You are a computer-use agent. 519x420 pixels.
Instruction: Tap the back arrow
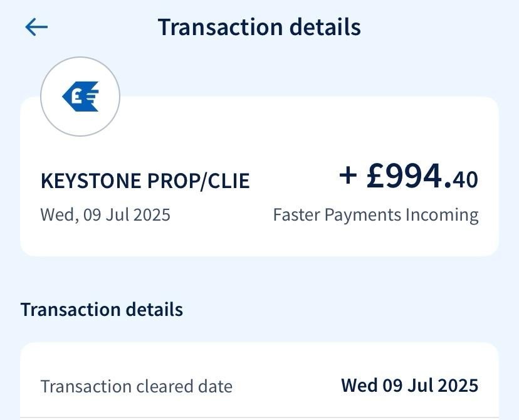pyautogui.click(x=36, y=27)
